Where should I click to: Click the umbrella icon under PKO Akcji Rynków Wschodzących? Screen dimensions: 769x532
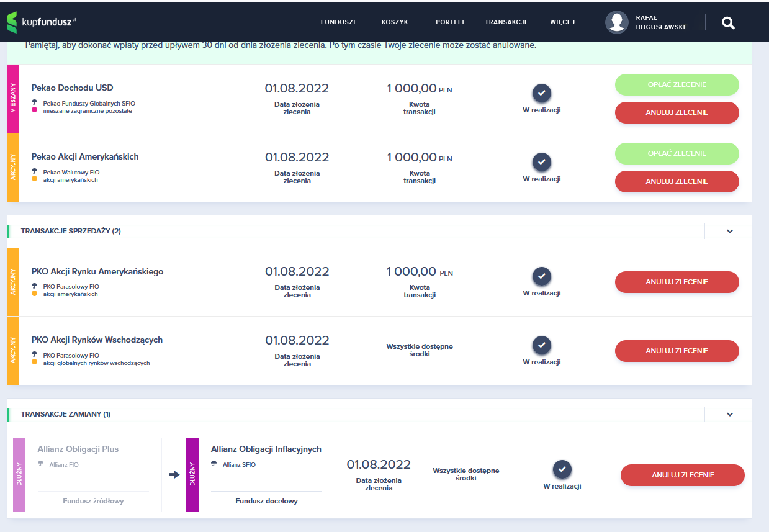click(x=35, y=355)
